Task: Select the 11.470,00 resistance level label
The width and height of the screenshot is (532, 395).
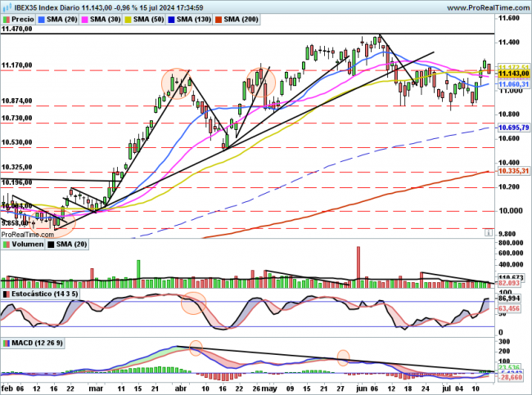Action: click(16, 29)
